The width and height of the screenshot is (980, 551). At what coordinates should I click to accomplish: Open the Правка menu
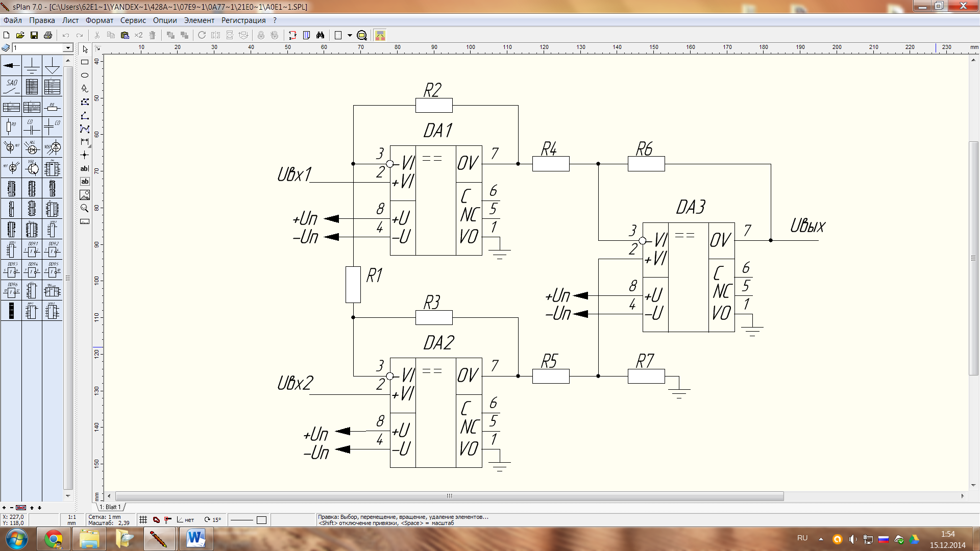(42, 20)
